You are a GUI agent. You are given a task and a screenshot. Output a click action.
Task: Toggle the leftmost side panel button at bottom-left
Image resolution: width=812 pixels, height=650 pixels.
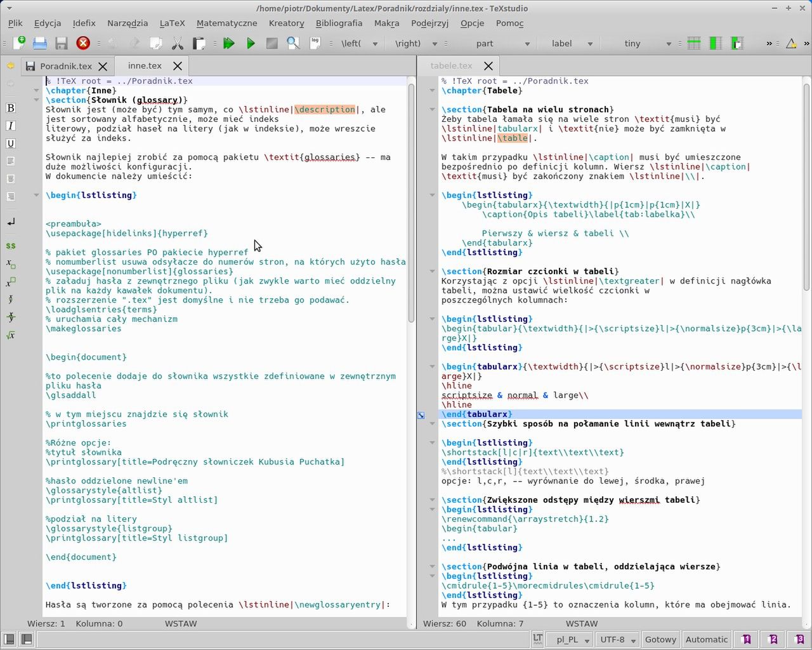(x=9, y=639)
